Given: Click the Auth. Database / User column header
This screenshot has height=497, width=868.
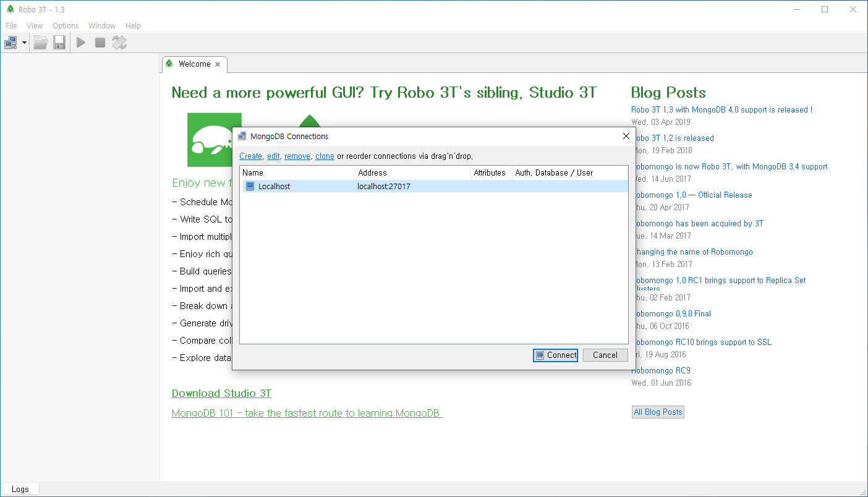Looking at the screenshot, I should 570,173.
